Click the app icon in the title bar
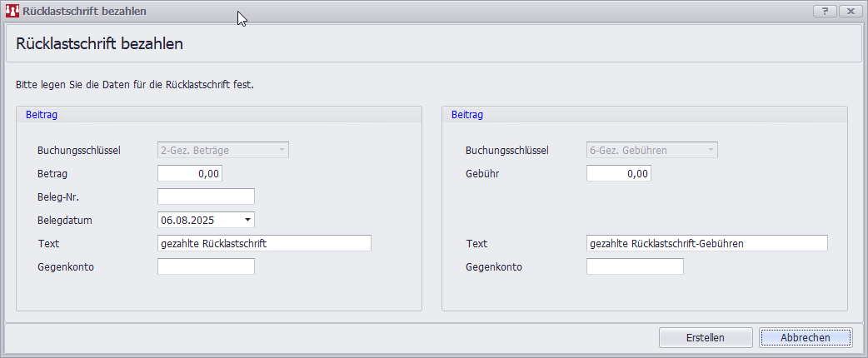The image size is (868, 358). pyautogui.click(x=12, y=12)
